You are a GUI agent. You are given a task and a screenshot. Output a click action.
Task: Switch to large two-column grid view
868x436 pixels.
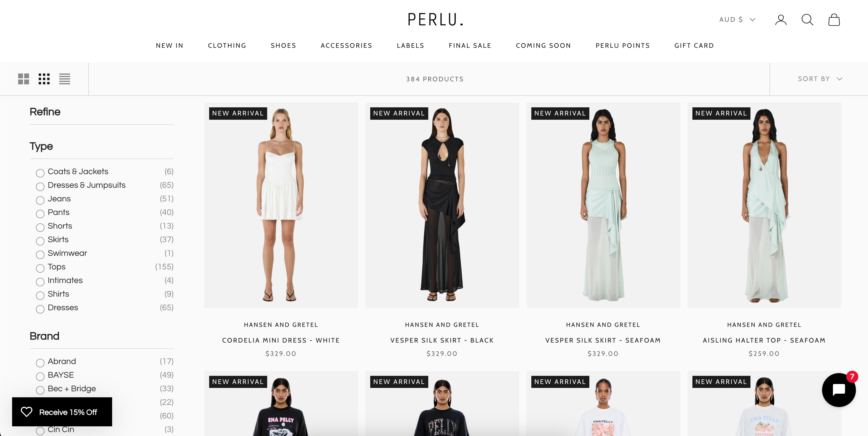[23, 79]
